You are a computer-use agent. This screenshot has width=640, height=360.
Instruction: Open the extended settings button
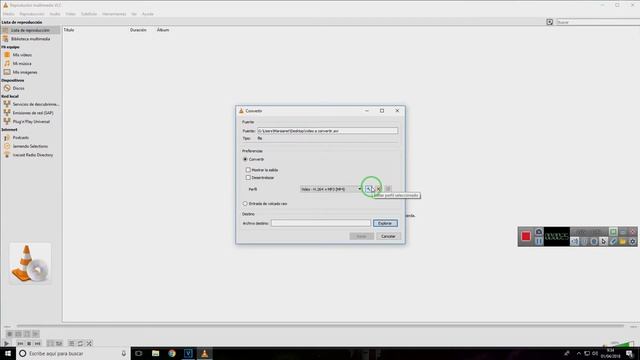tap(59, 344)
